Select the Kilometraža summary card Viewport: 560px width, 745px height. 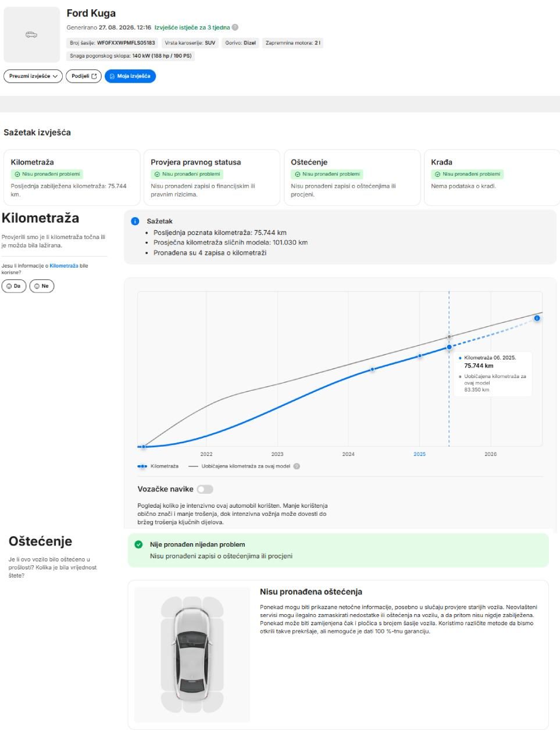pos(72,178)
